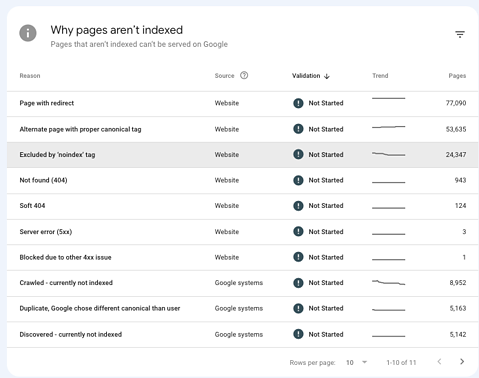479x378 pixels.
Task: Click the Soft 404 trend sparkline
Action: 388,208
